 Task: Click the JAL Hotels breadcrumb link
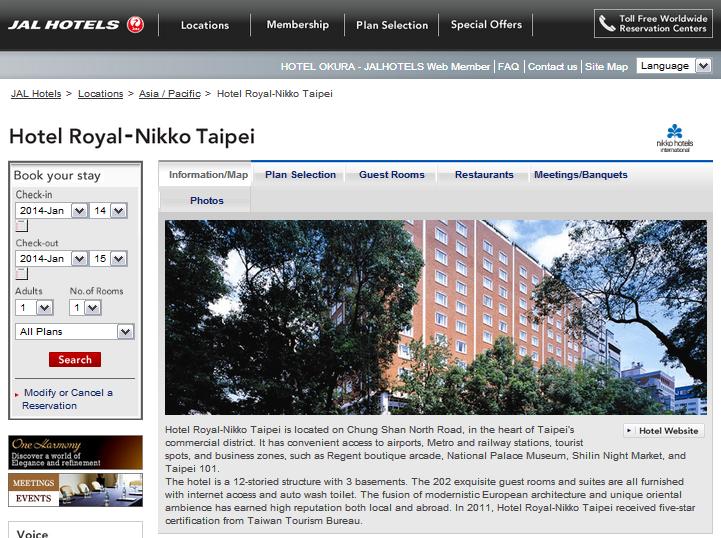coord(36,94)
